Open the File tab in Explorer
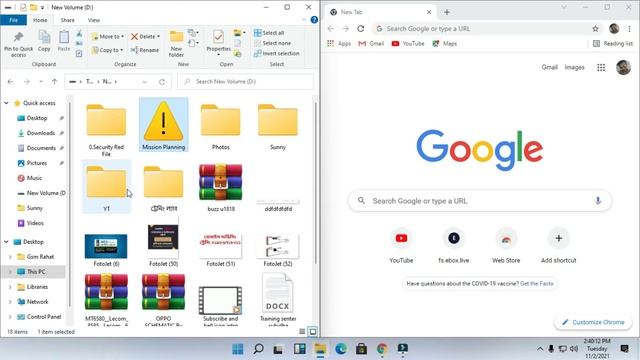Viewport: 640px width, 360px height. (13, 20)
